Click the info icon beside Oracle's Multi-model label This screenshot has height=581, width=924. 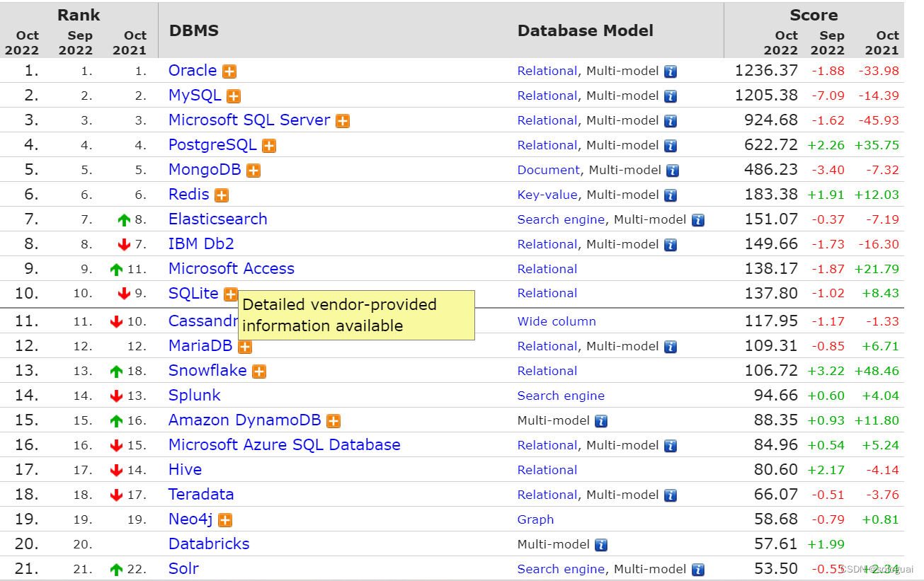point(670,71)
